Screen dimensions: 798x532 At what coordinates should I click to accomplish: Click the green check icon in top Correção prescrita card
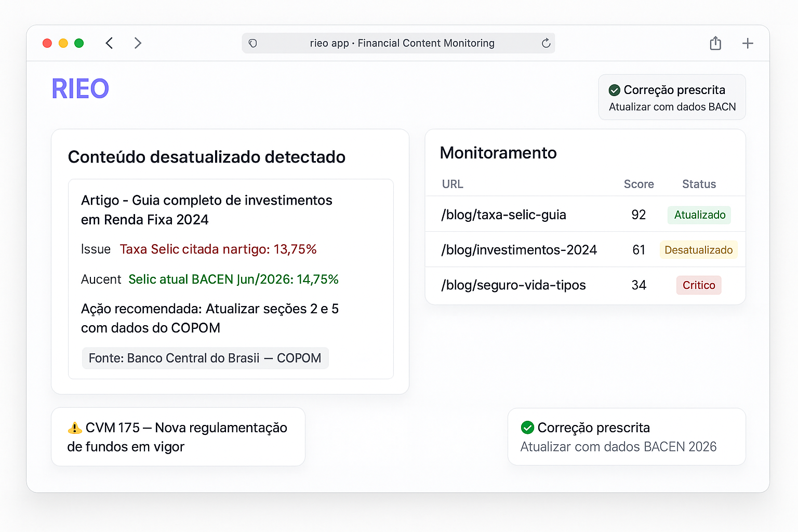(615, 90)
